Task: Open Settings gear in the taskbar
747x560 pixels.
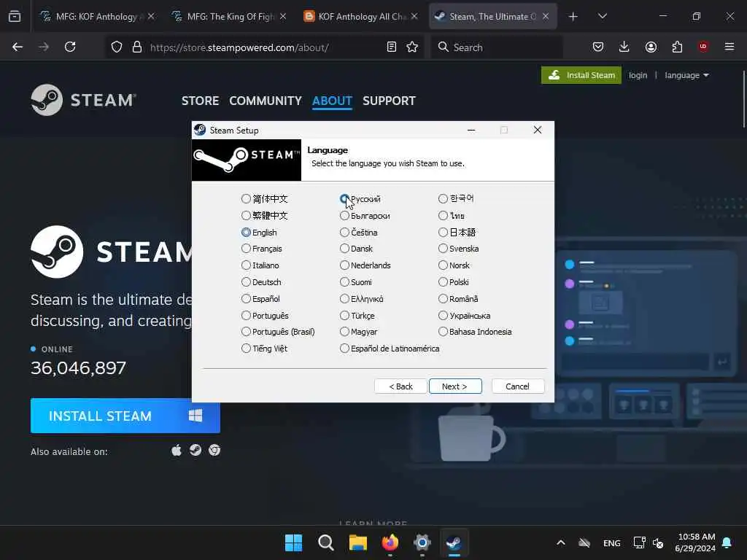Action: 422,542
